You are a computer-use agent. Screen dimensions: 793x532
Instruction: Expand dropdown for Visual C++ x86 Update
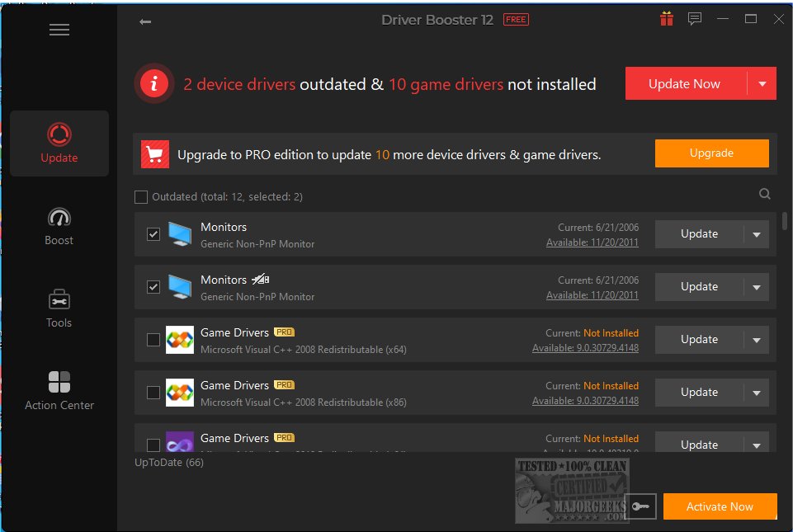[x=757, y=393]
